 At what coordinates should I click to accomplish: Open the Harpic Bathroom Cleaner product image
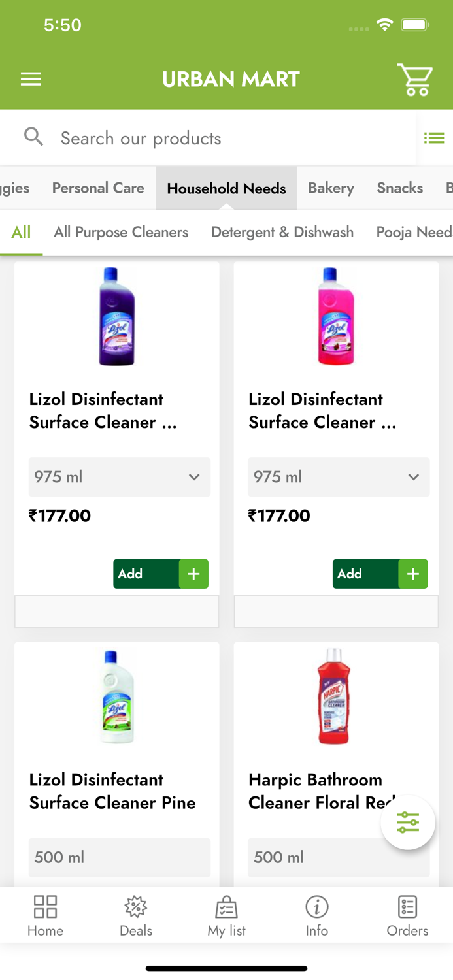tap(334, 697)
